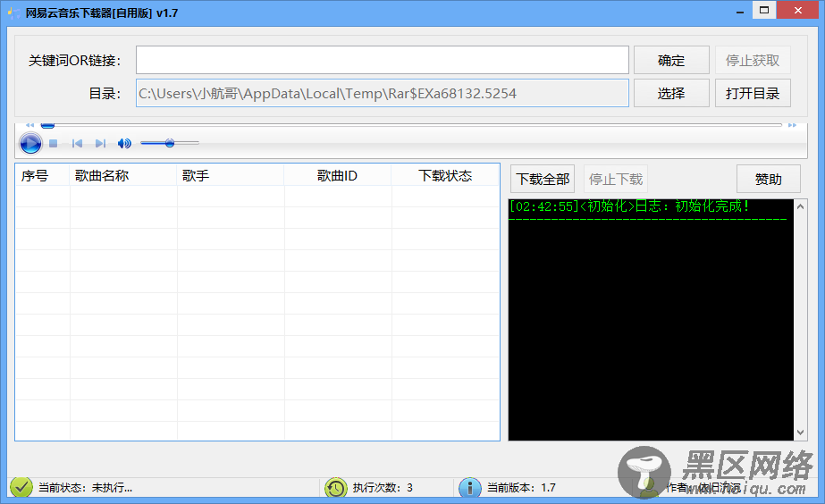Sort by 下载状态 column header
This screenshot has width=825, height=504.
pos(445,175)
